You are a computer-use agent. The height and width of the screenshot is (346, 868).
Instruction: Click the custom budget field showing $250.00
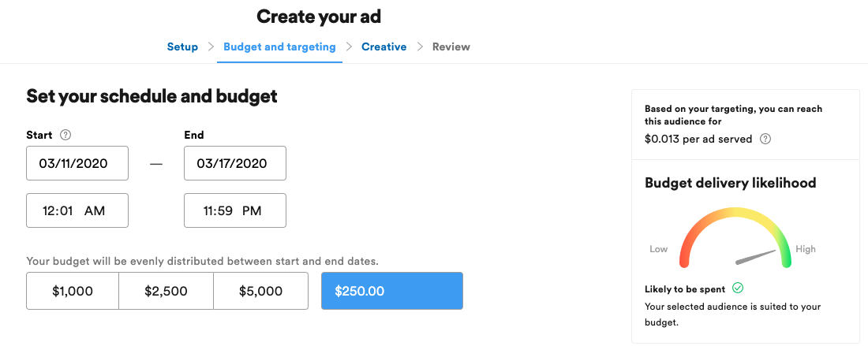click(392, 291)
